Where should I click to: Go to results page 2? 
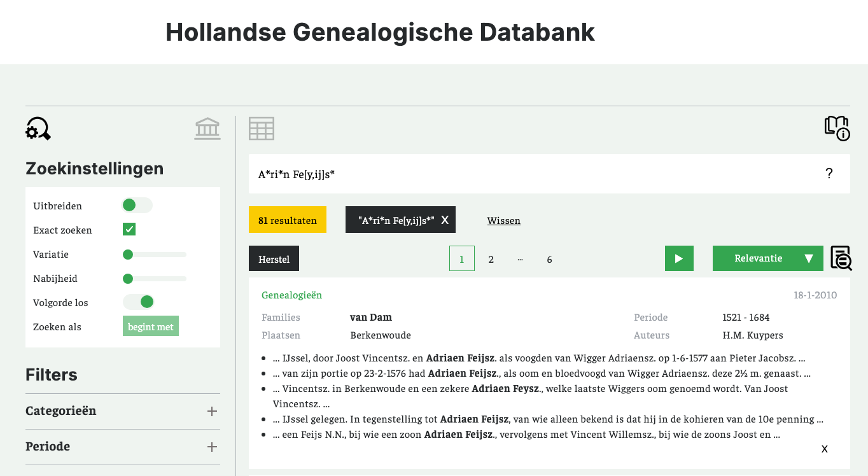coord(491,259)
